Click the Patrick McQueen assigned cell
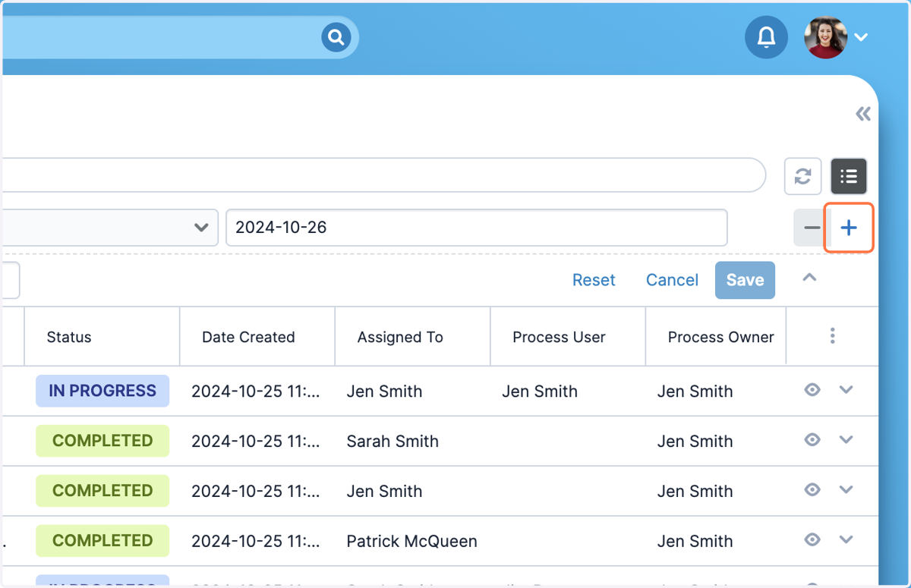 [x=412, y=542]
